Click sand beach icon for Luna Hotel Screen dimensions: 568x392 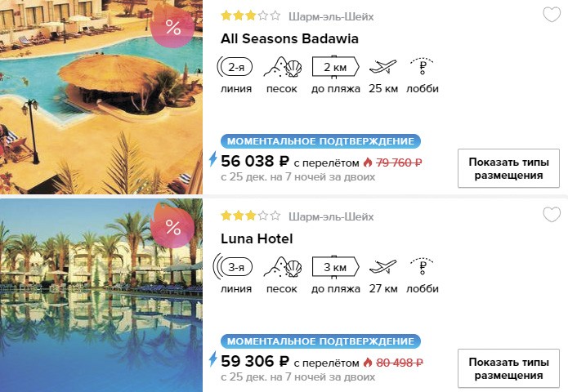[283, 267]
